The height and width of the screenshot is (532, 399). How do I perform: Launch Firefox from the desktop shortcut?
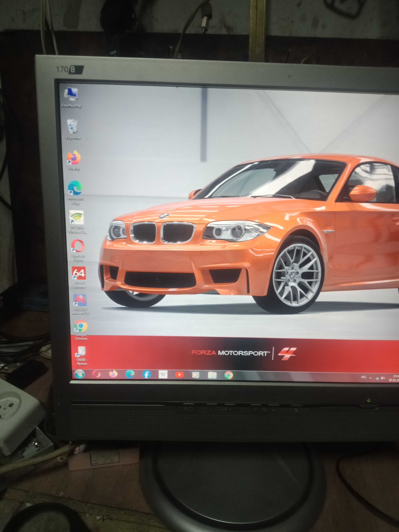74,160
